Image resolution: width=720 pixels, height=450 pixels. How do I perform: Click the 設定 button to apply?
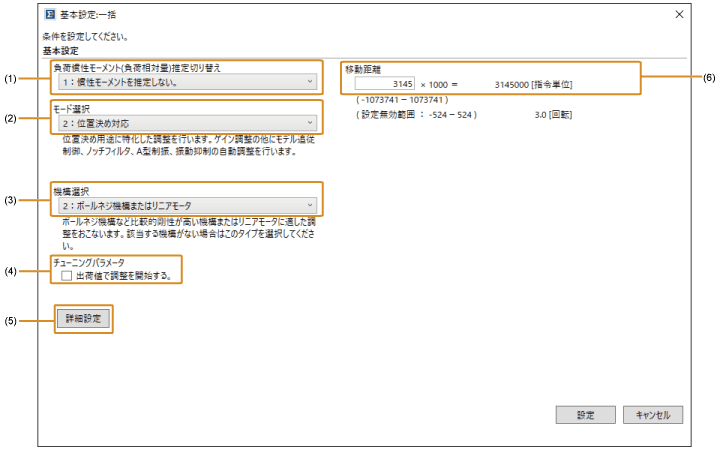[x=586, y=414]
